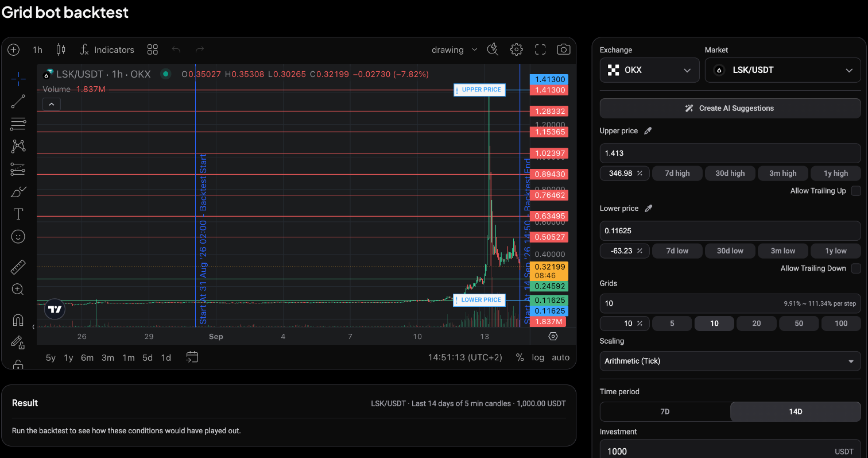
Task: Open the Fibonacci retracement tools
Action: click(x=18, y=124)
